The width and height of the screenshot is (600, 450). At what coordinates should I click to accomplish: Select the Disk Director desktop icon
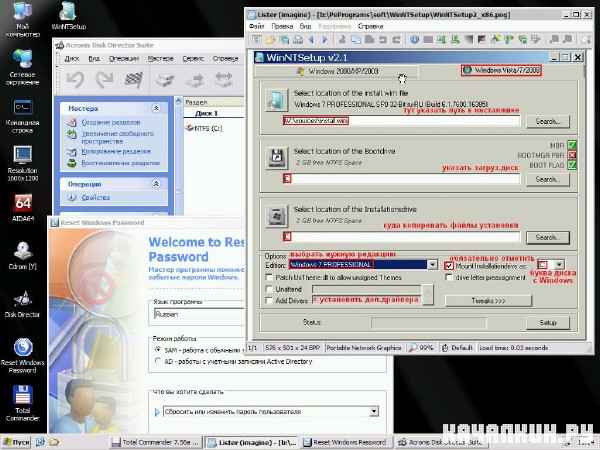tap(22, 304)
